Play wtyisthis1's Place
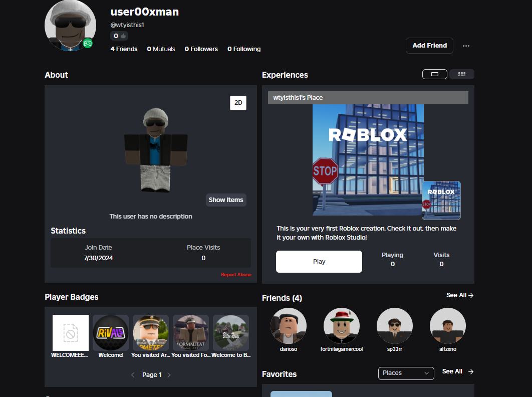The image size is (532, 397). coord(319,262)
